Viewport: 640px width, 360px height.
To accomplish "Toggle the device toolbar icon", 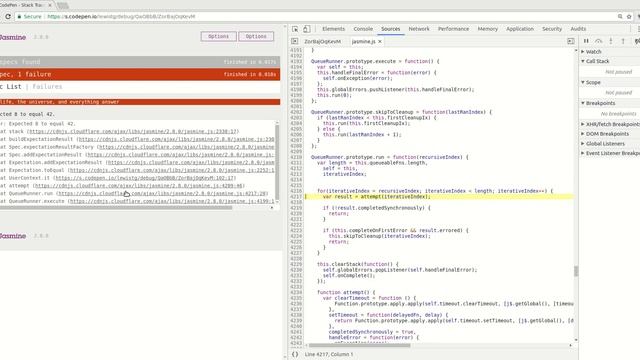I will coord(307,29).
